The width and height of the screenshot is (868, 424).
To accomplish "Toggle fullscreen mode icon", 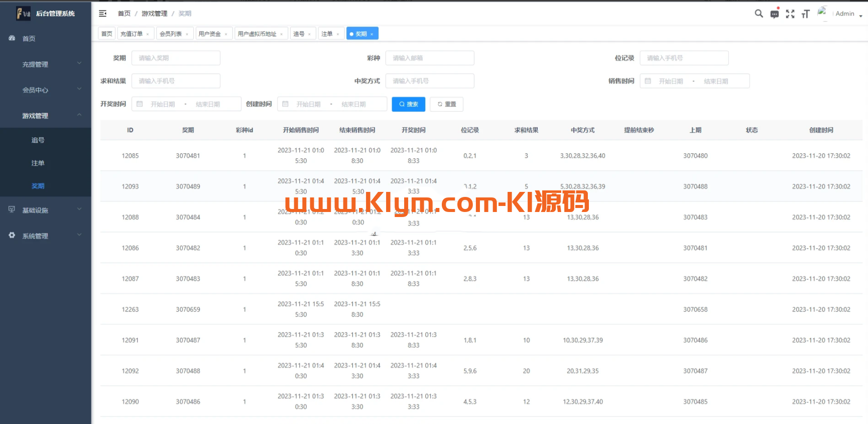I will [790, 14].
